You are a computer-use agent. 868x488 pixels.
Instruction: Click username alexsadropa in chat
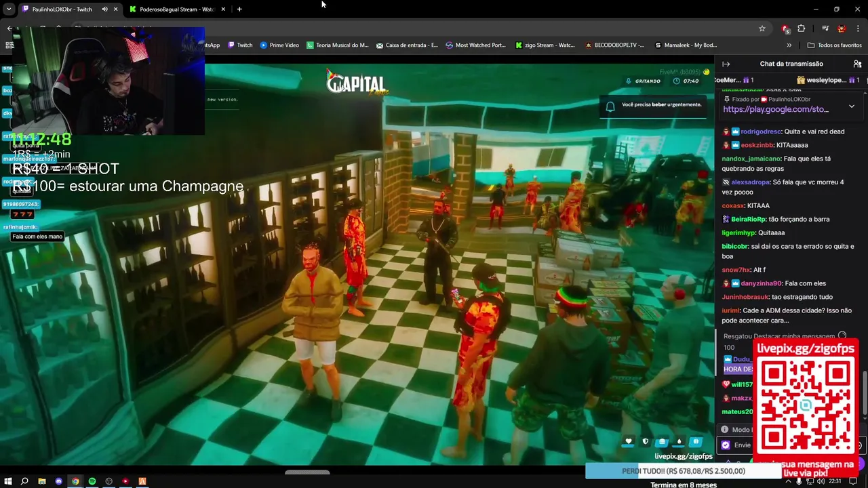pos(749,182)
